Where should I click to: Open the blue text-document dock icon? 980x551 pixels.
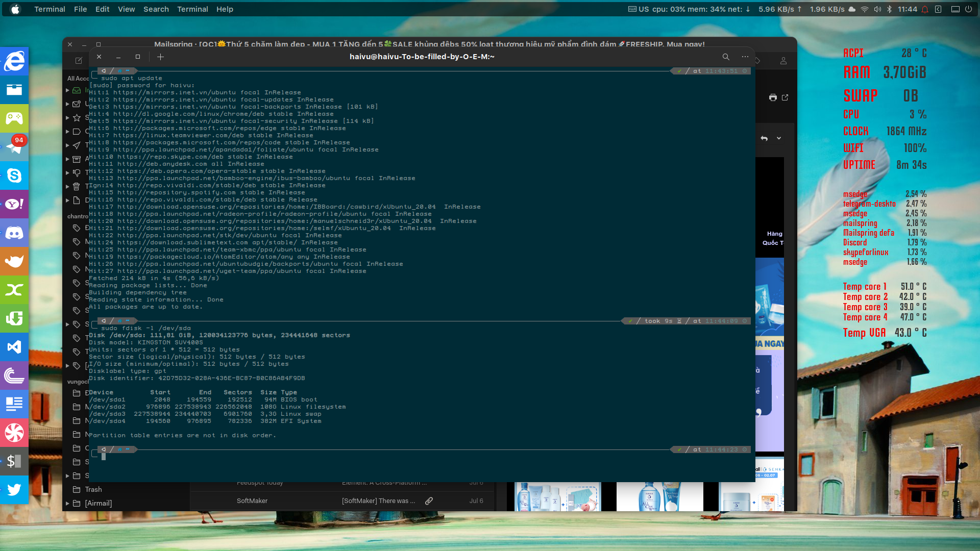tap(14, 404)
